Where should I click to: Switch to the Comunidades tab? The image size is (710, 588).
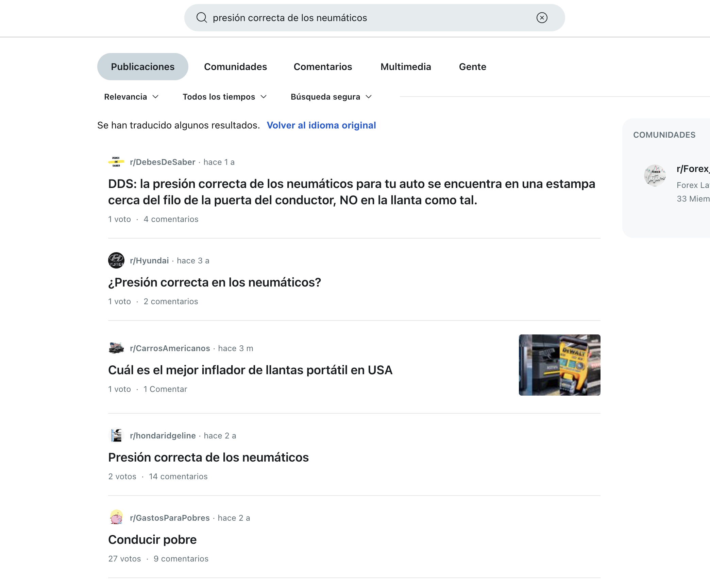[235, 67]
